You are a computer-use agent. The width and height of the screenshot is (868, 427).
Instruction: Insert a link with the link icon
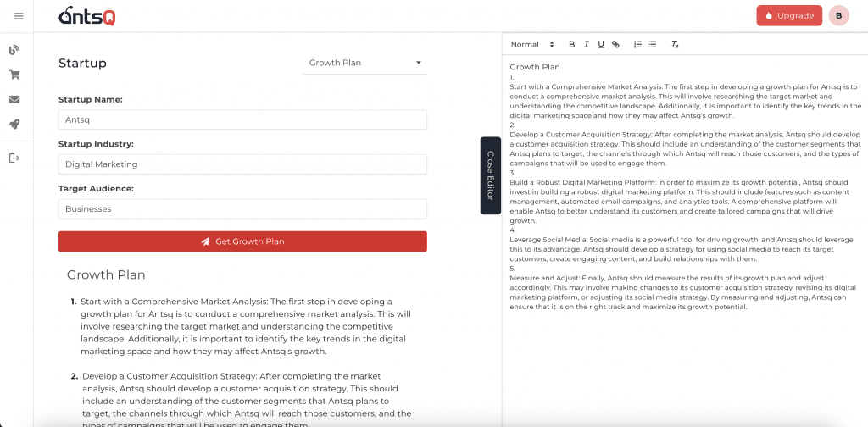coord(615,44)
